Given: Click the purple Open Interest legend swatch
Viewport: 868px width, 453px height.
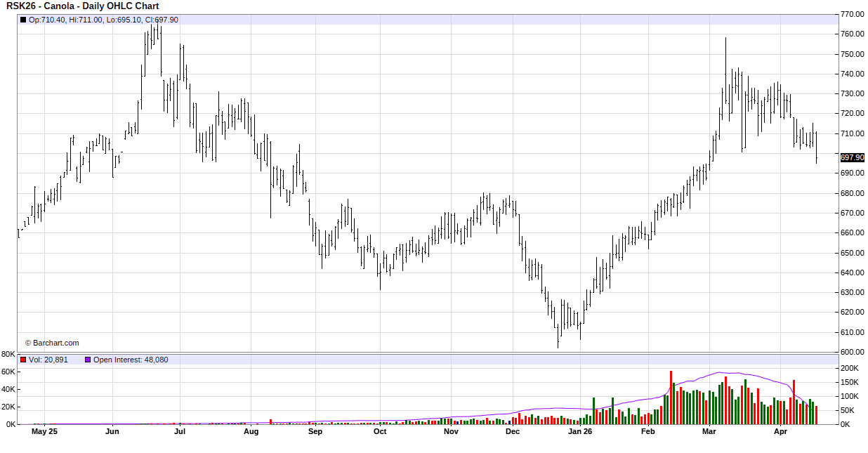Looking at the screenshot, I should 88,360.
